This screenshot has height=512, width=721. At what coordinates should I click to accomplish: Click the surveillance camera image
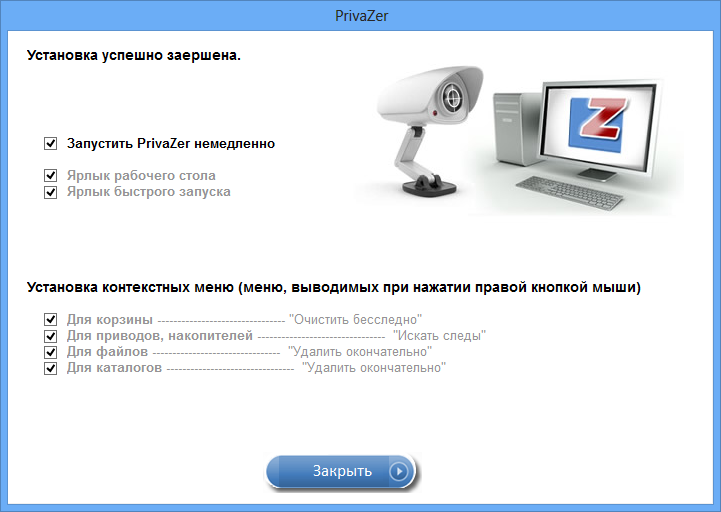[x=430, y=129]
